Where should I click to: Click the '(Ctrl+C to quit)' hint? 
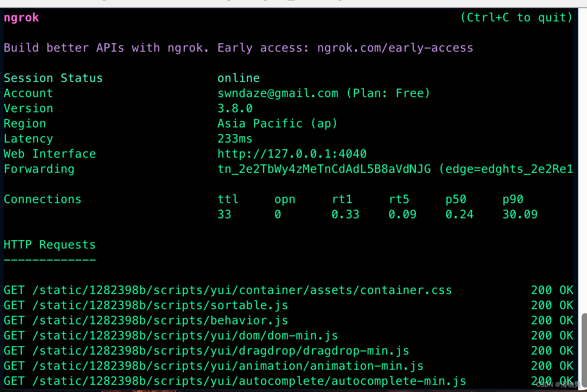coord(516,18)
